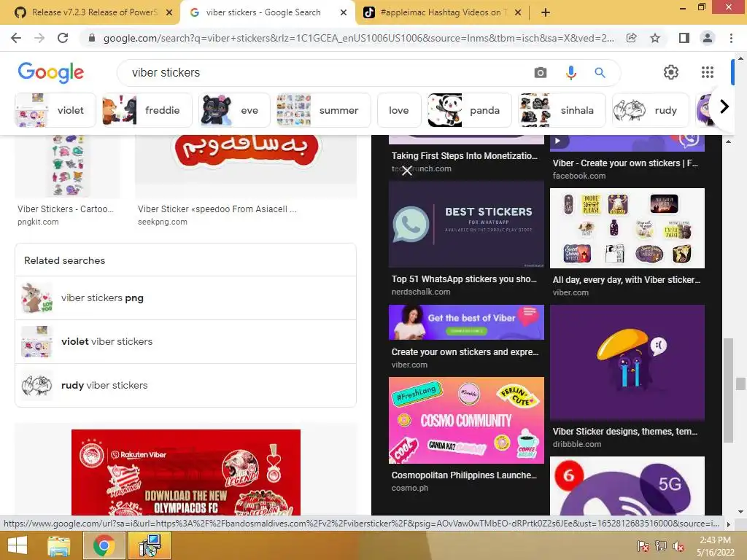Filter results by summer chip
This screenshot has width=747, height=560.
(x=323, y=111)
